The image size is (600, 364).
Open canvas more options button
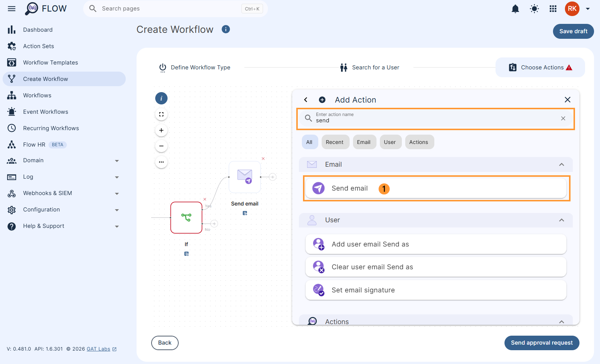tap(161, 162)
